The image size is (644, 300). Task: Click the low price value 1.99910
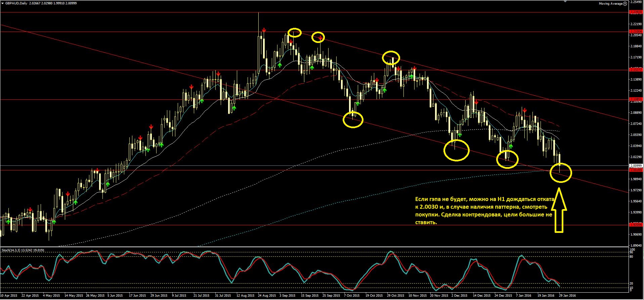click(x=59, y=3)
